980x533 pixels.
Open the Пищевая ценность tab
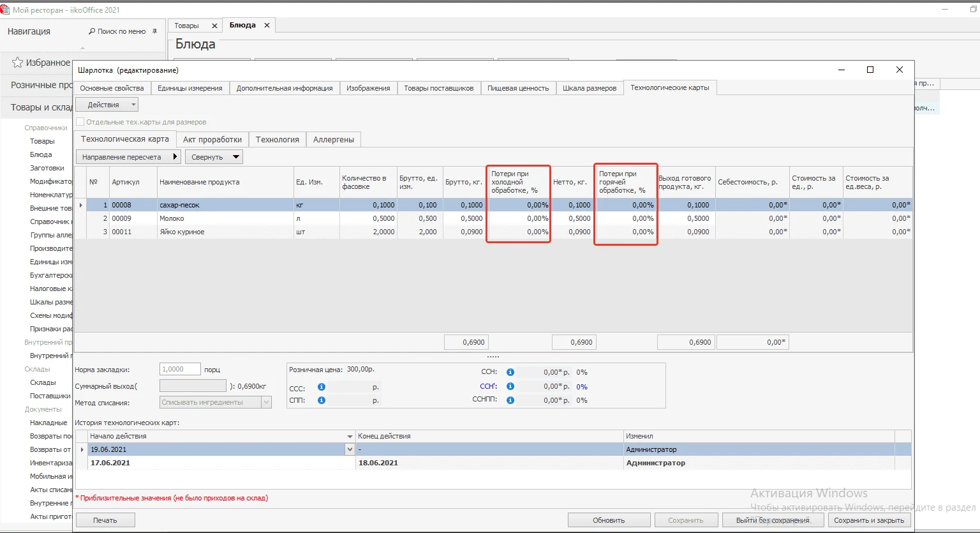click(517, 88)
